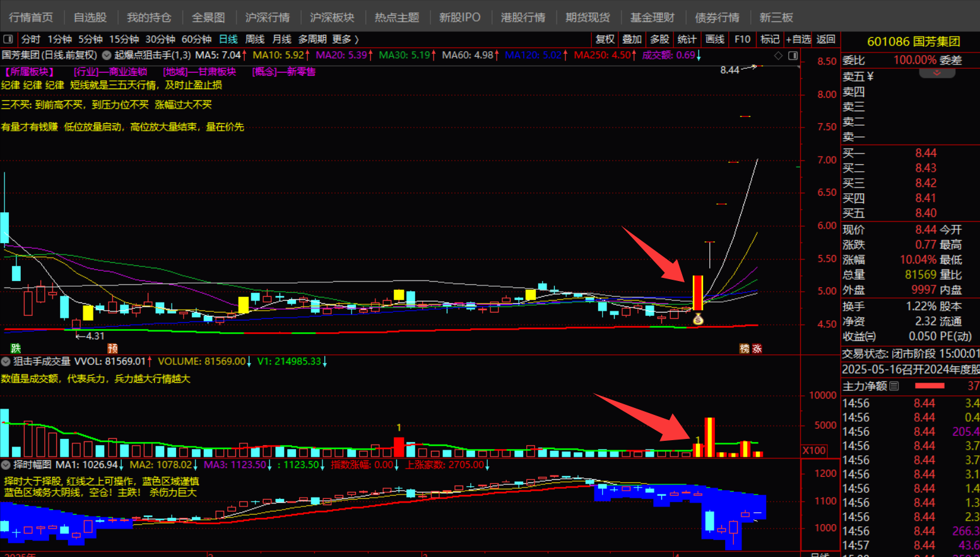Click the 预 marker icon on chart
The width and height of the screenshot is (980, 557).
(112, 349)
